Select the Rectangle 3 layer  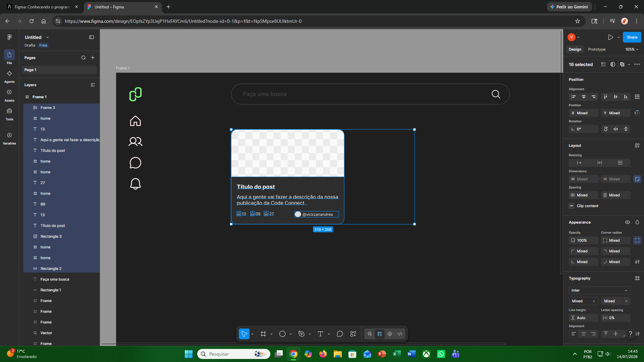61,236
